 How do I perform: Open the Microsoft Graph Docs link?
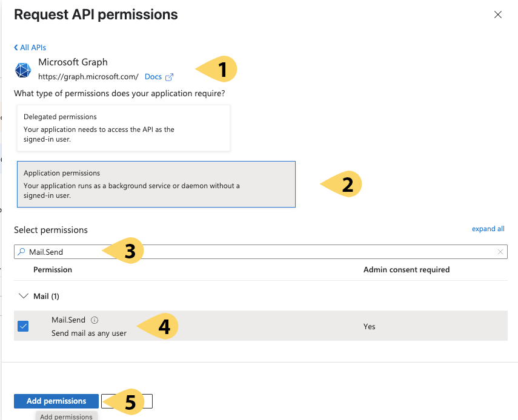click(153, 76)
